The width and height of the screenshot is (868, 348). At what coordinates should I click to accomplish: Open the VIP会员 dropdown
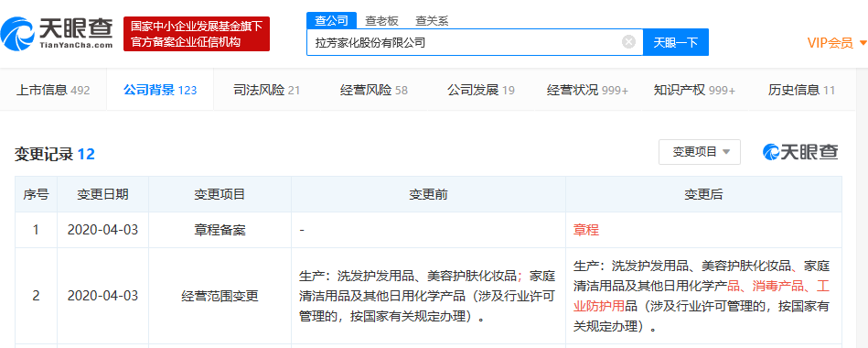(837, 43)
